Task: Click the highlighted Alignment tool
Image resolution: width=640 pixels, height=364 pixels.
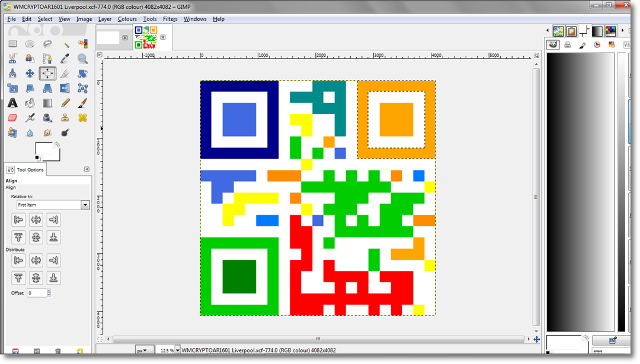Action: [47, 73]
